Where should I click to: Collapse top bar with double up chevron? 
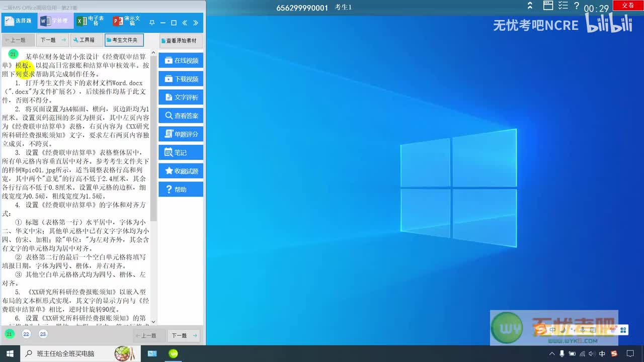click(x=530, y=6)
